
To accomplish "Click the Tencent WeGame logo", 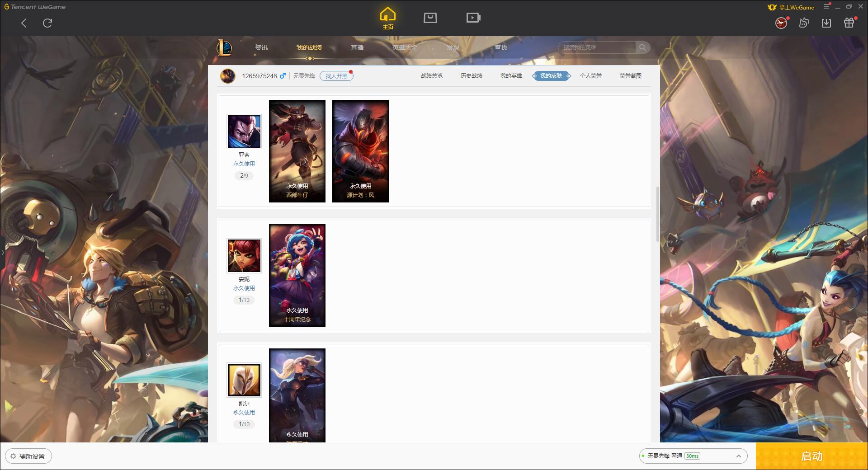I will (x=35, y=7).
